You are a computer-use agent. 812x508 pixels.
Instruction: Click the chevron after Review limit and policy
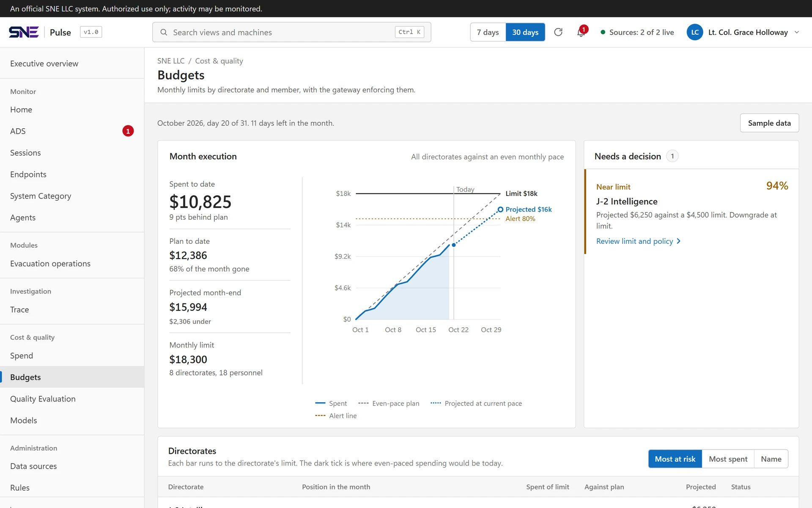pos(679,241)
